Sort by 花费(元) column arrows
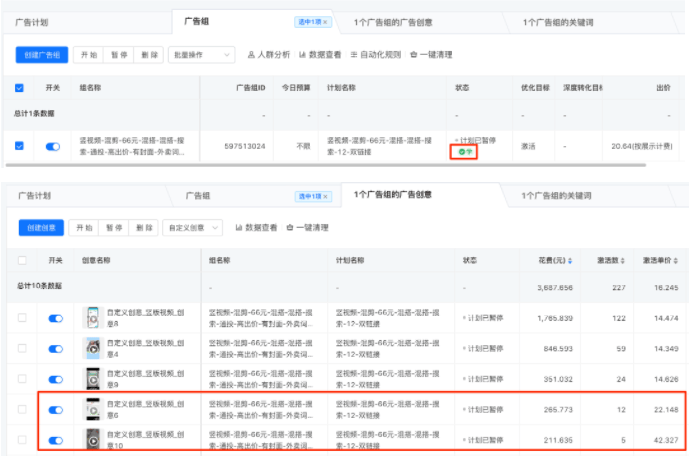This screenshot has width=696, height=458. (570, 261)
